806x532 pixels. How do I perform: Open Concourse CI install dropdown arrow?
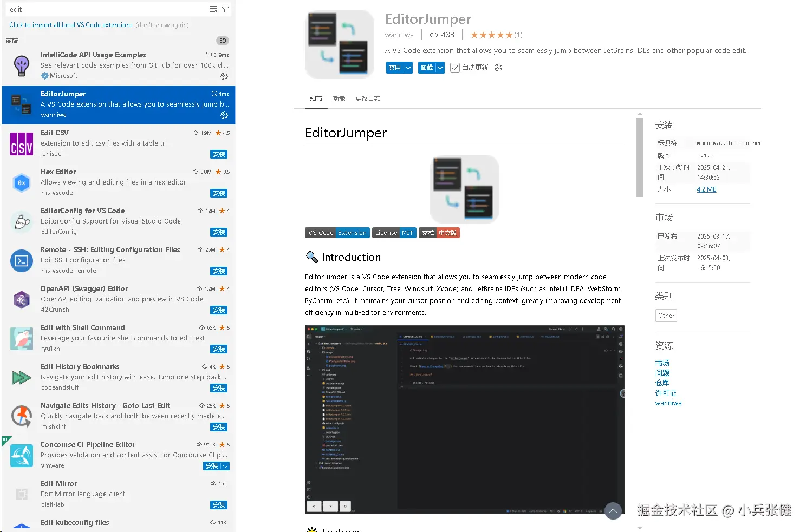click(x=225, y=466)
